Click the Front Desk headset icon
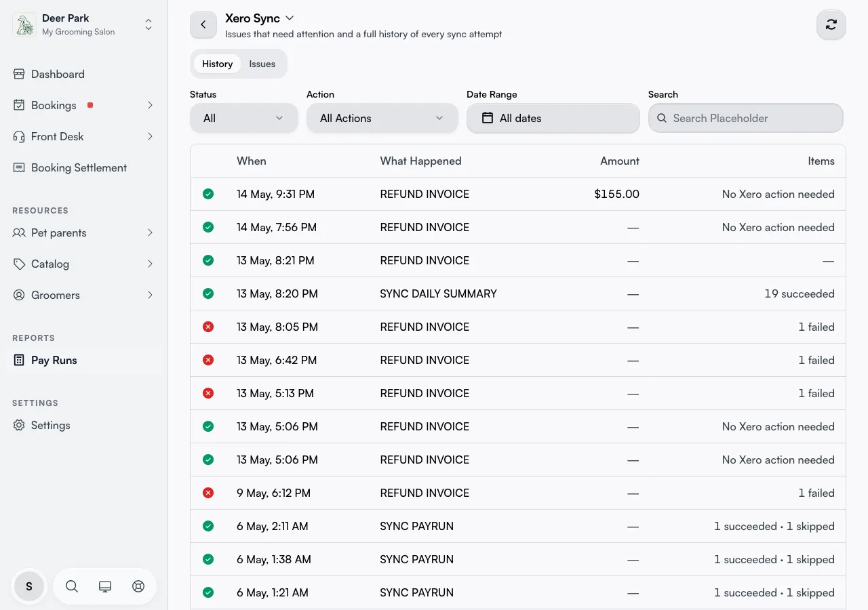 (x=19, y=136)
